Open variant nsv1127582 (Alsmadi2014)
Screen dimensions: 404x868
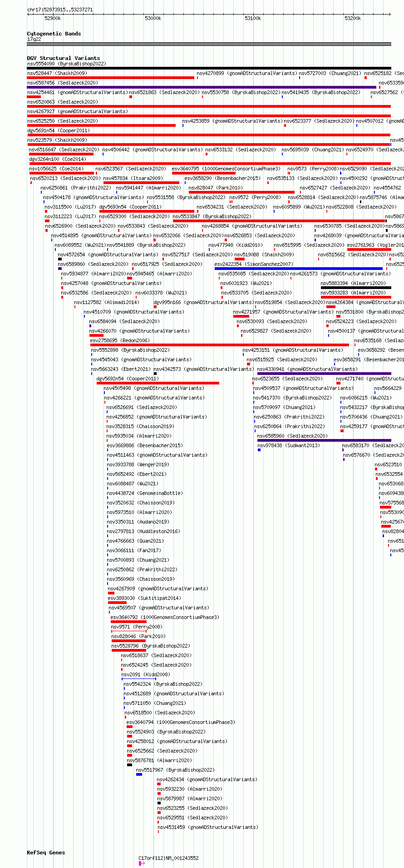107,302
